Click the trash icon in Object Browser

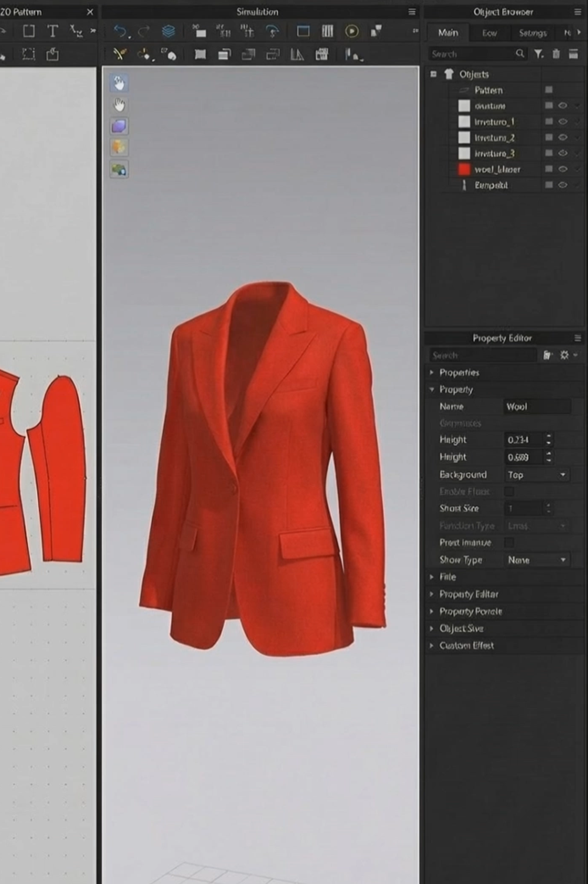pyautogui.click(x=556, y=54)
